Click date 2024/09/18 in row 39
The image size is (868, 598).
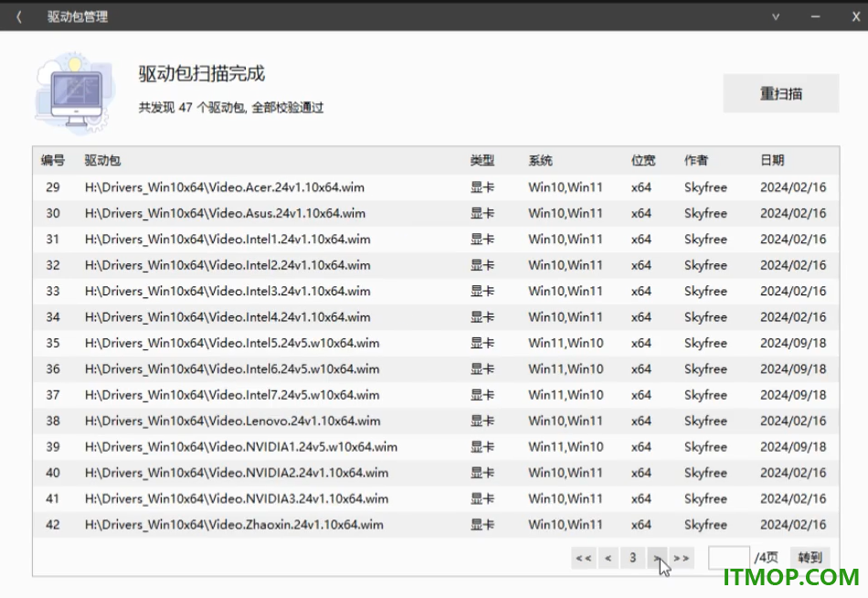[x=793, y=447]
